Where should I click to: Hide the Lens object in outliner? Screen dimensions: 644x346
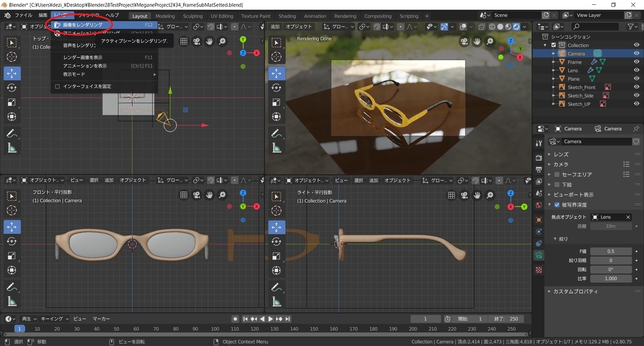click(x=636, y=70)
